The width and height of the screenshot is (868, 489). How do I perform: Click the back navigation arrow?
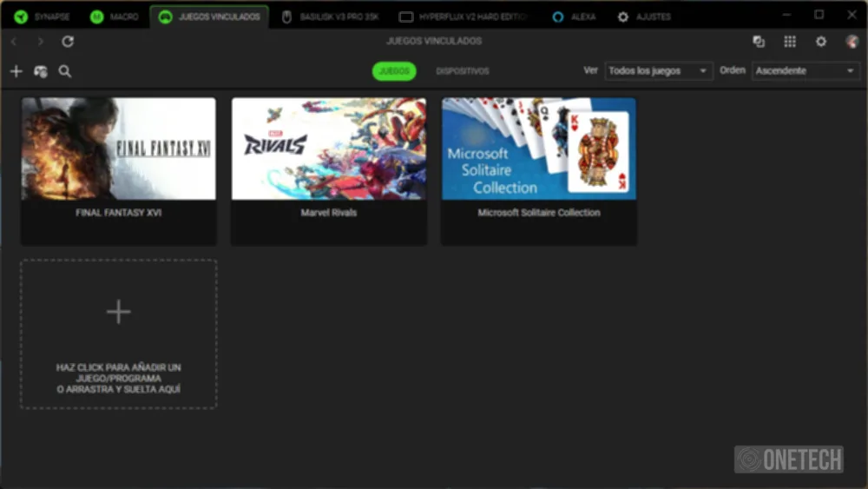[x=14, y=42]
